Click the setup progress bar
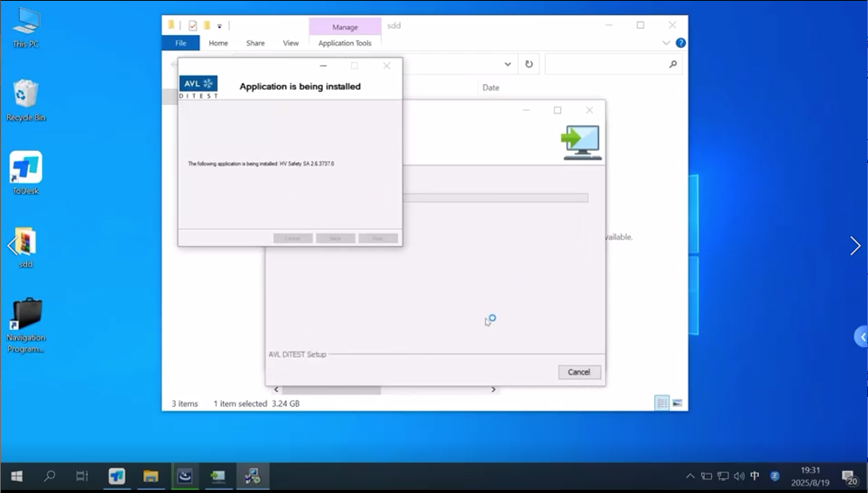This screenshot has width=868, height=493. tap(496, 197)
